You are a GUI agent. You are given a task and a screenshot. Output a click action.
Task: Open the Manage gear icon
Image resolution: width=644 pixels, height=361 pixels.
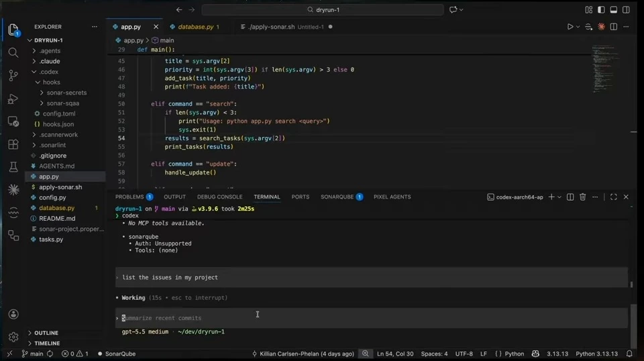pos(13,337)
